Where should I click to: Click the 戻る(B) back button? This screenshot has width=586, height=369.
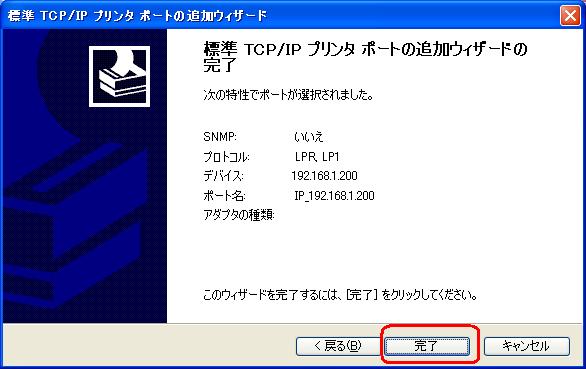(337, 346)
